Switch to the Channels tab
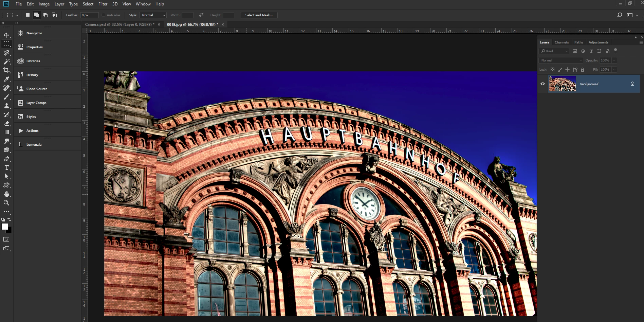This screenshot has height=322, width=644. pos(562,42)
